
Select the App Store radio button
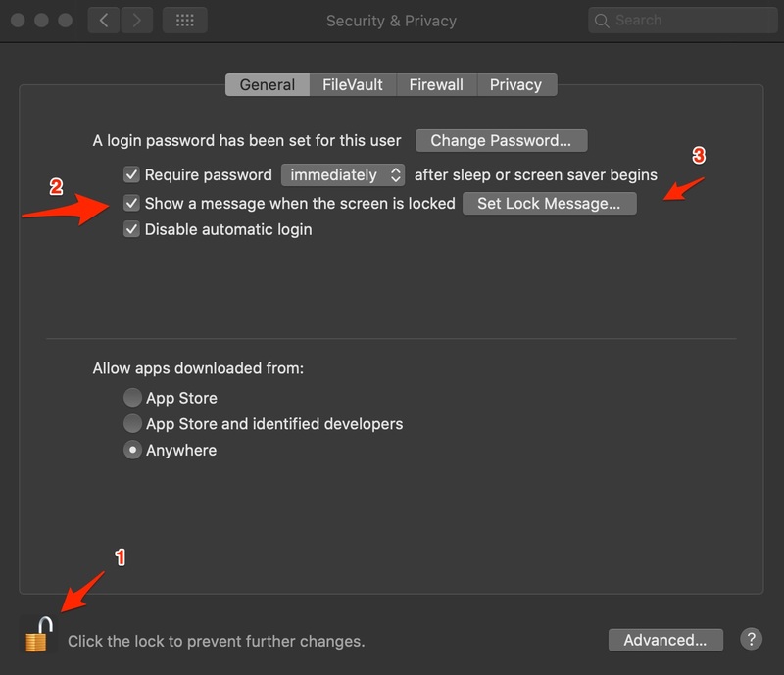tap(132, 398)
